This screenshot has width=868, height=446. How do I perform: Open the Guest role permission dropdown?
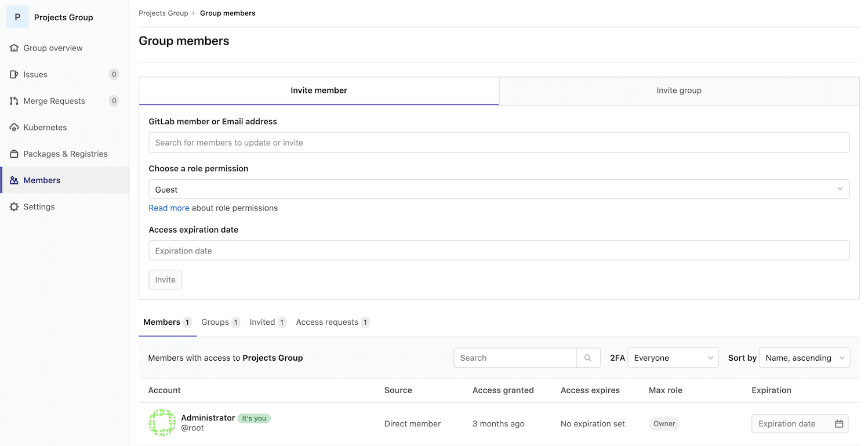[x=499, y=189]
